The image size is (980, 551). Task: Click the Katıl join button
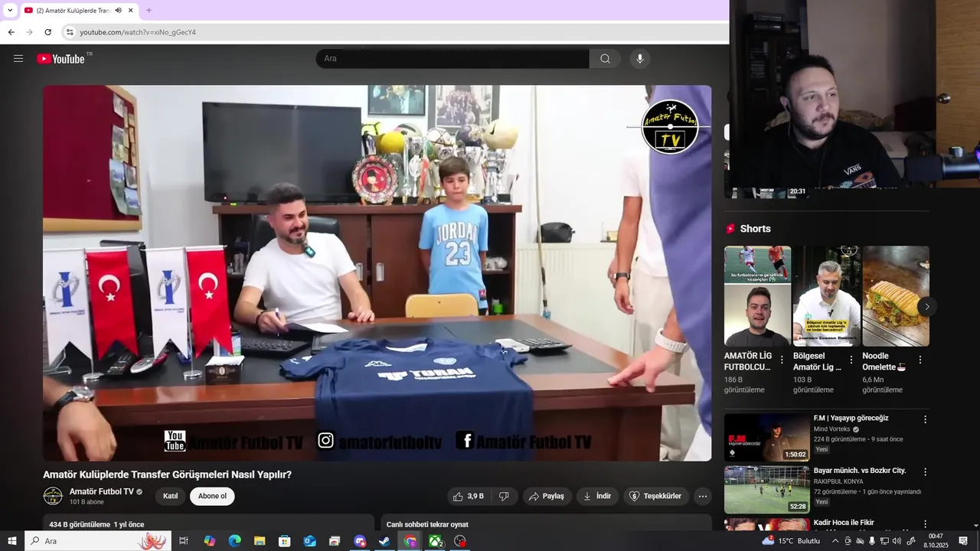click(171, 496)
